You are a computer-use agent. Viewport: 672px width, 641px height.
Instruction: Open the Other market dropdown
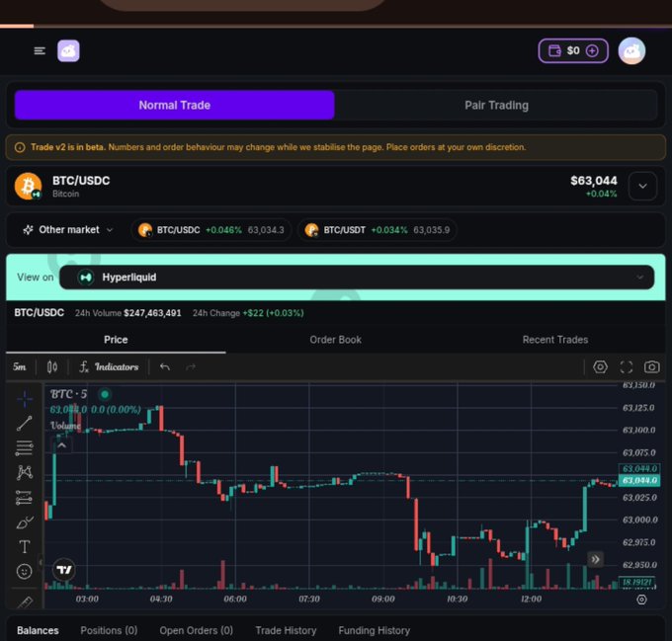coord(68,230)
